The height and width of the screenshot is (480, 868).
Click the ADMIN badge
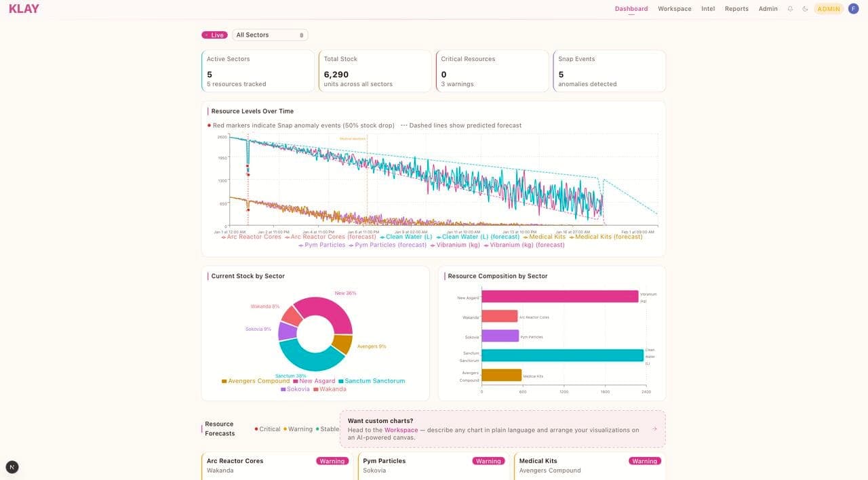(x=829, y=9)
